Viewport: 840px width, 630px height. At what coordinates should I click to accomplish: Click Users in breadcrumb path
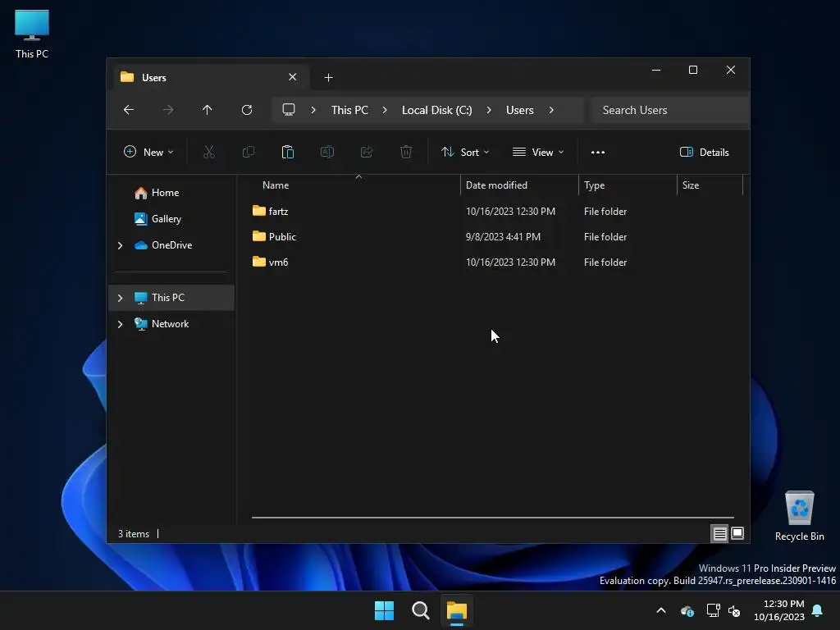pos(519,110)
